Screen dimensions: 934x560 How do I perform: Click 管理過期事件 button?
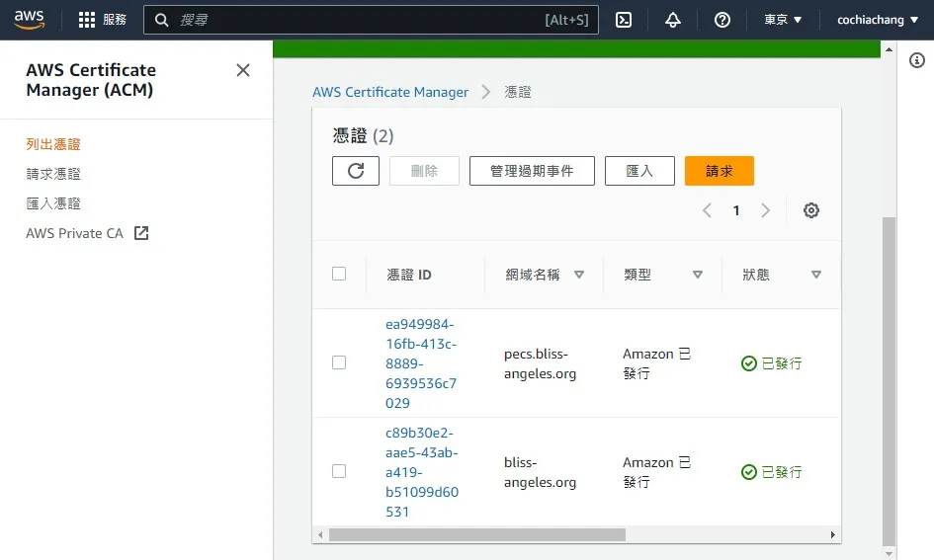pyautogui.click(x=532, y=171)
